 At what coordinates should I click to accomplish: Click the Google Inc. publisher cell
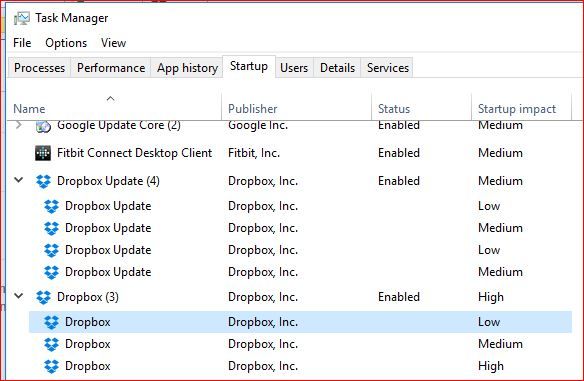coord(258,126)
